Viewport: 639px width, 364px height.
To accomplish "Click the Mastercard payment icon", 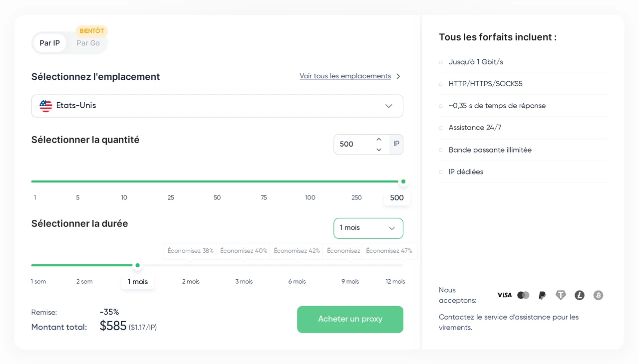I will point(523,295).
